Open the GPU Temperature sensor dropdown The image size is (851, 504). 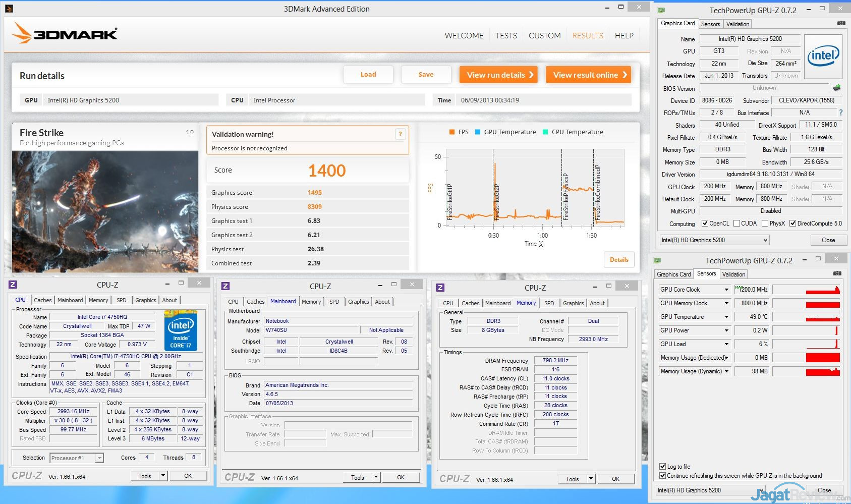(726, 317)
